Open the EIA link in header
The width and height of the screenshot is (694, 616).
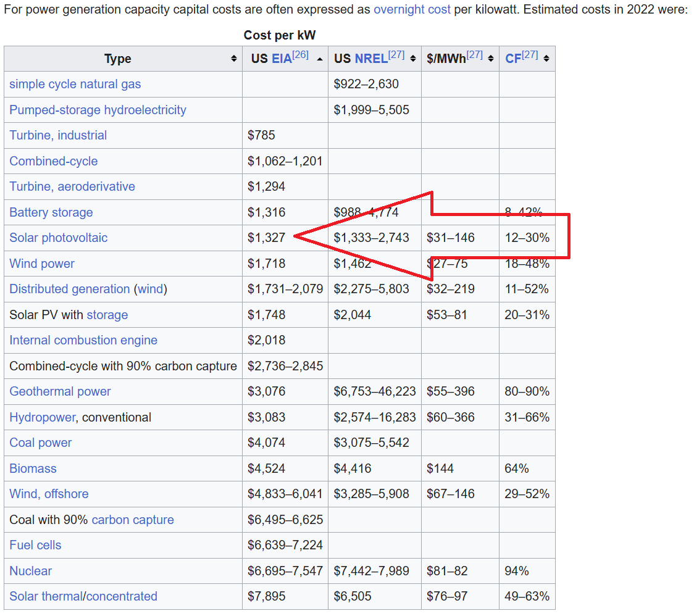[282, 59]
